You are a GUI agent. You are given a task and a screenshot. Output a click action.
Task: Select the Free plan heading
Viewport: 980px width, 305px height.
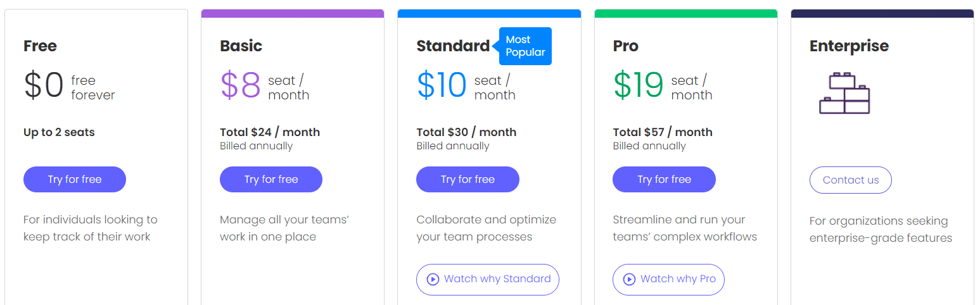(x=40, y=46)
